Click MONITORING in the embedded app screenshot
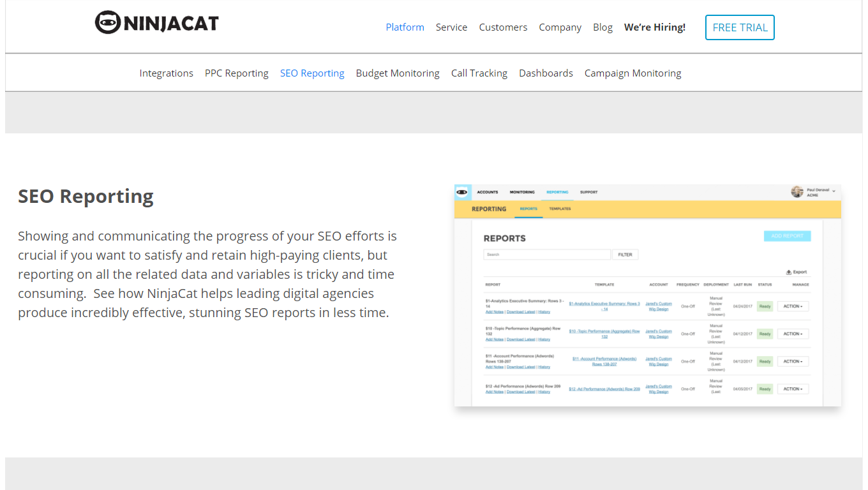This screenshot has width=868, height=490. coord(522,192)
